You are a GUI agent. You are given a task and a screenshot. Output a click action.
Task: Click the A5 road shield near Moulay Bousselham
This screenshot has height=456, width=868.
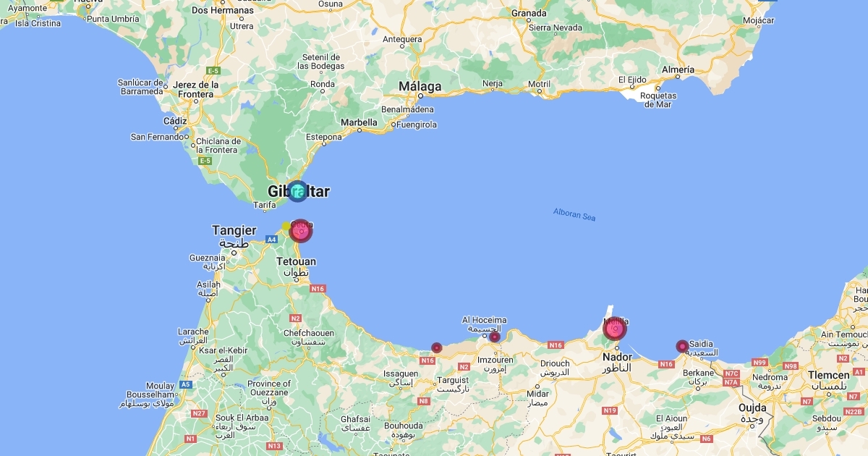[x=186, y=385]
